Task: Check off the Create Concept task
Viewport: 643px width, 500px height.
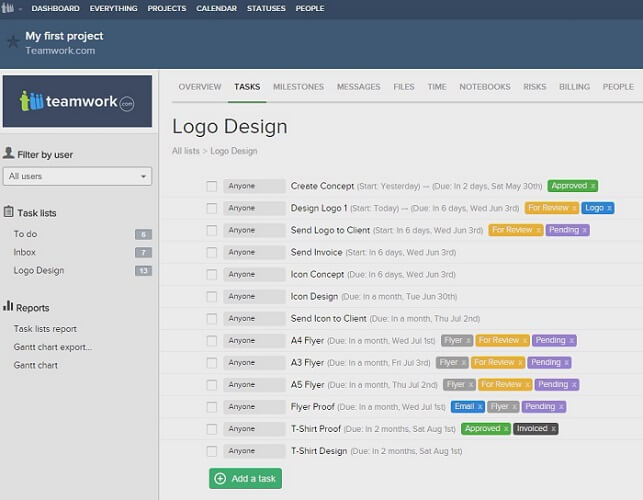Action: click(x=211, y=186)
